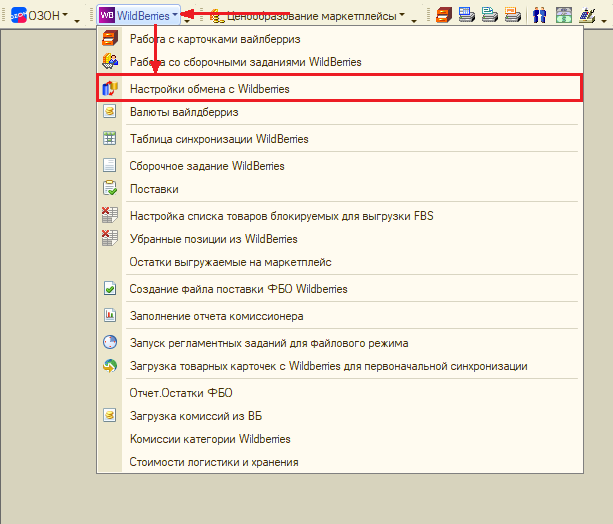613x524 pixels.
Task: Open Комиссии категории Wildberries
Action: tap(339, 439)
